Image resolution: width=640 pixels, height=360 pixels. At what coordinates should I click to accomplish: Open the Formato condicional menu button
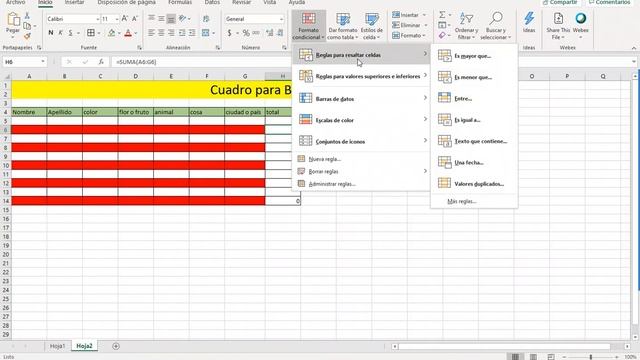pos(309,26)
